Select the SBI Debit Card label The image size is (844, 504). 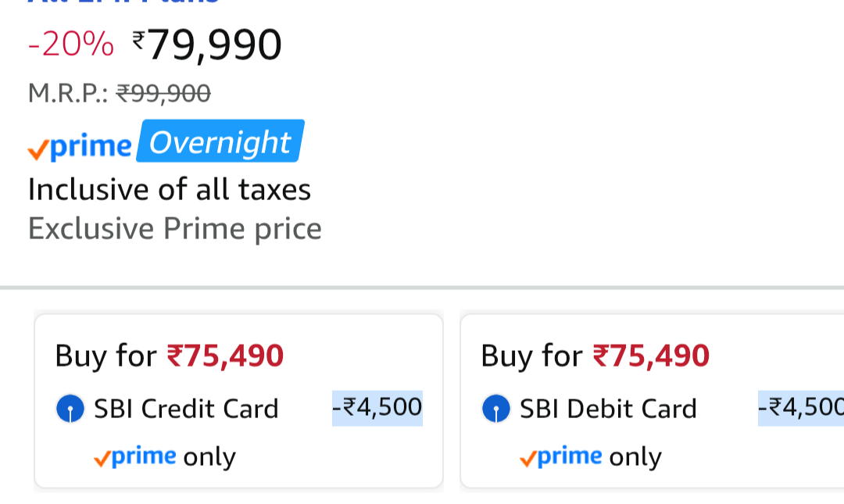(608, 409)
